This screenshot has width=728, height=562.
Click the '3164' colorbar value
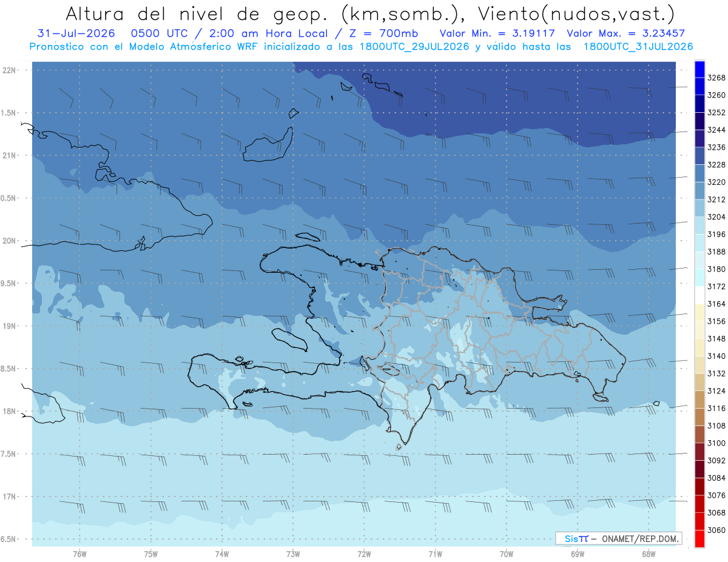[716, 304]
